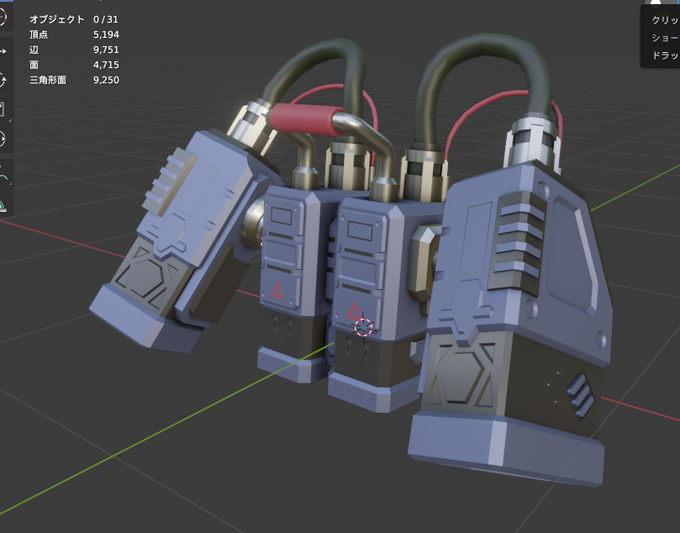This screenshot has width=680, height=533.
Task: Select the 3D Cursor tool in toolbar
Action: [x=3, y=17]
